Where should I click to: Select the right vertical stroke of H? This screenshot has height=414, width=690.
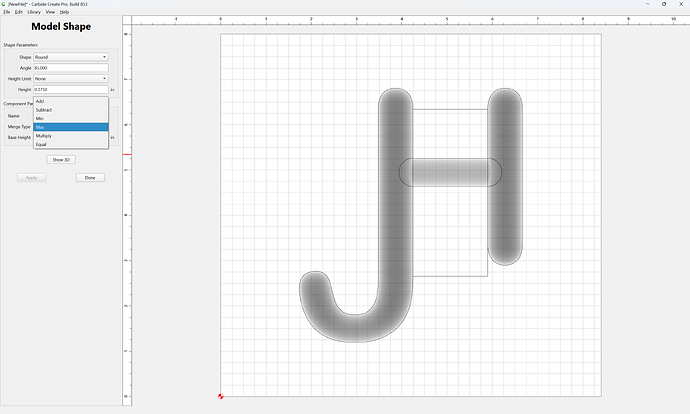(x=505, y=176)
